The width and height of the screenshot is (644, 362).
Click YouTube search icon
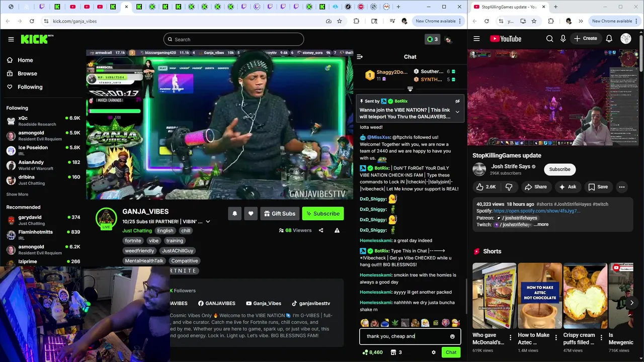[549, 39]
